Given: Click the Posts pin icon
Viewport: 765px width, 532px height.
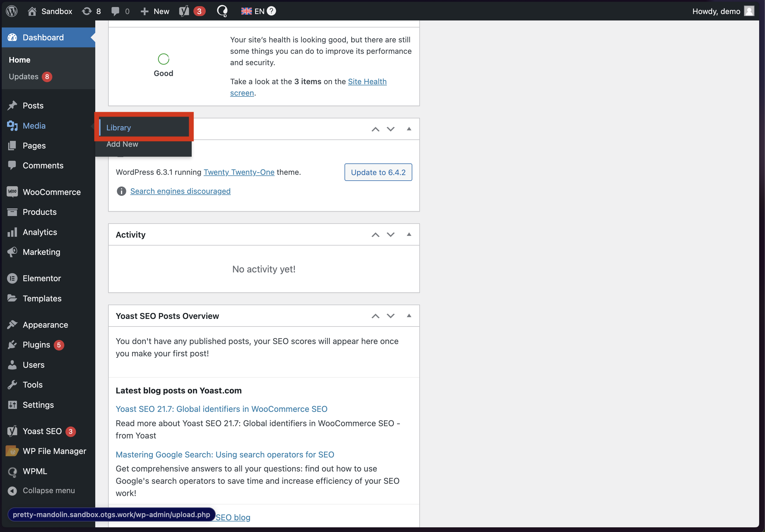Looking at the screenshot, I should pos(12,106).
